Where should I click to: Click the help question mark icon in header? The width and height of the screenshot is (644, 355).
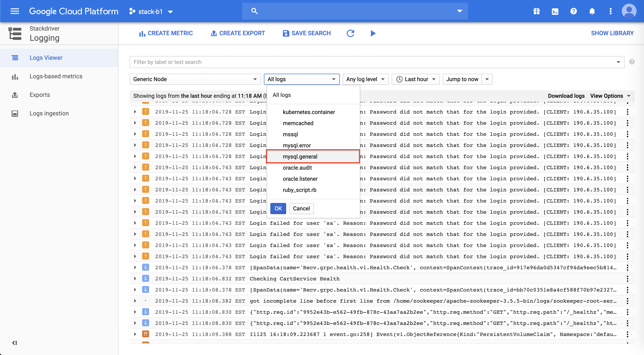pos(573,11)
